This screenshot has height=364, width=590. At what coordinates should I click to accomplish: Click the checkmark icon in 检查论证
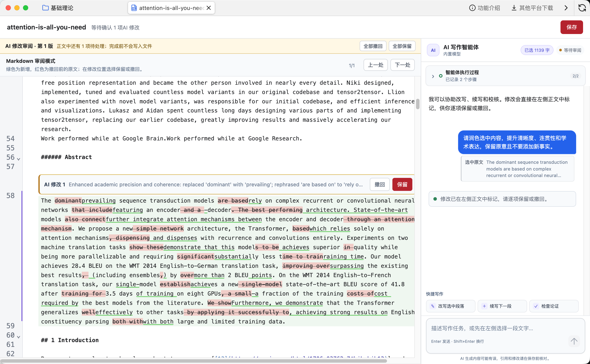click(x=536, y=306)
